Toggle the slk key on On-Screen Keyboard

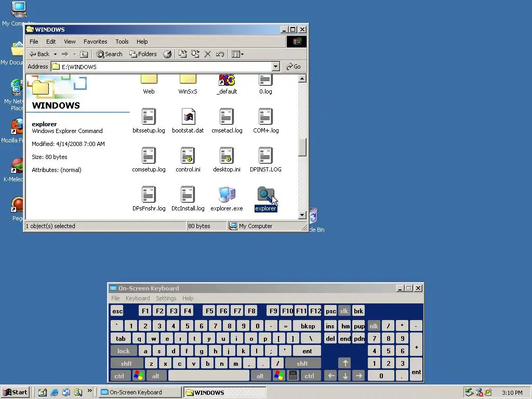[x=344, y=311]
